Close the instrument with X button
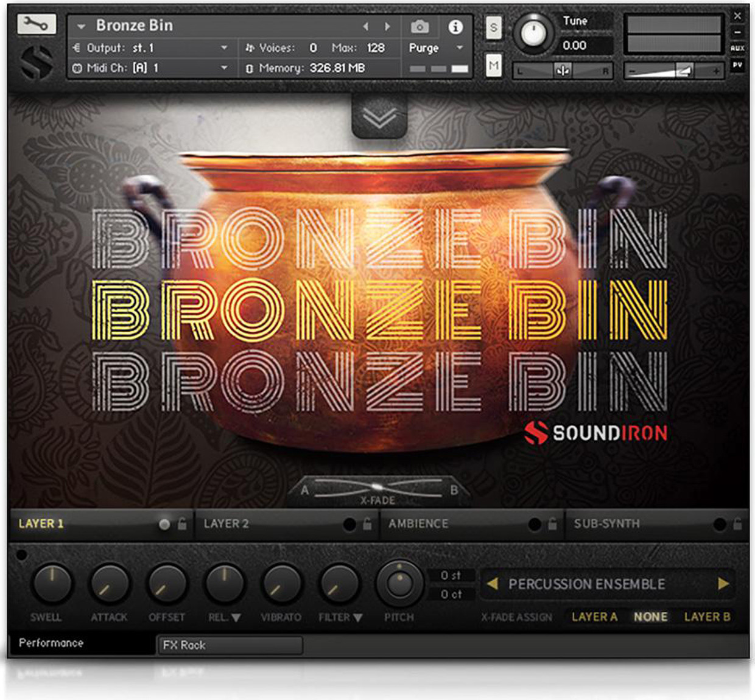 point(738,16)
